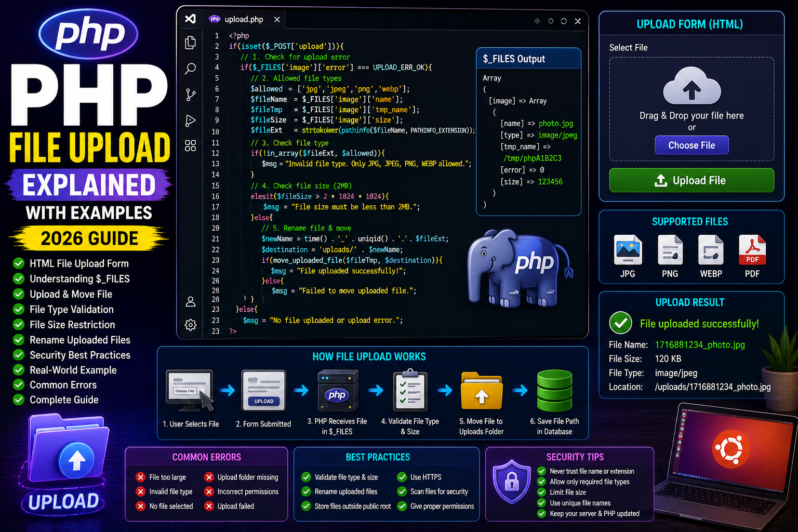
Task: Select the WEBP file type icon
Action: point(711,250)
